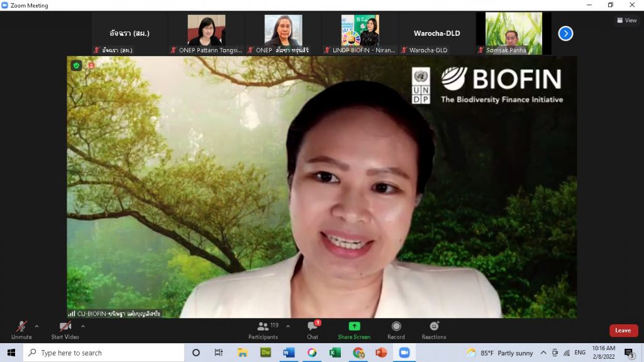Open the Windows notification center icon
The image size is (644, 362).
tap(629, 353)
